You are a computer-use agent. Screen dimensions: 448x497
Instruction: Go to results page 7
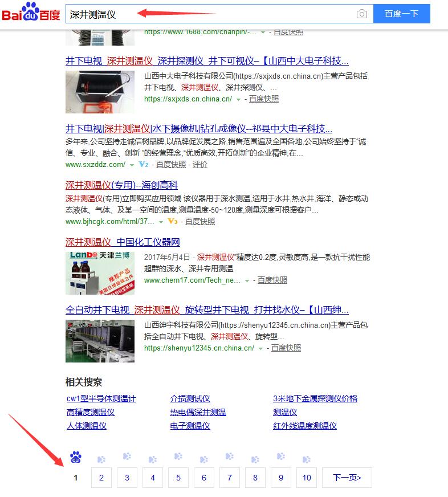[230, 478]
